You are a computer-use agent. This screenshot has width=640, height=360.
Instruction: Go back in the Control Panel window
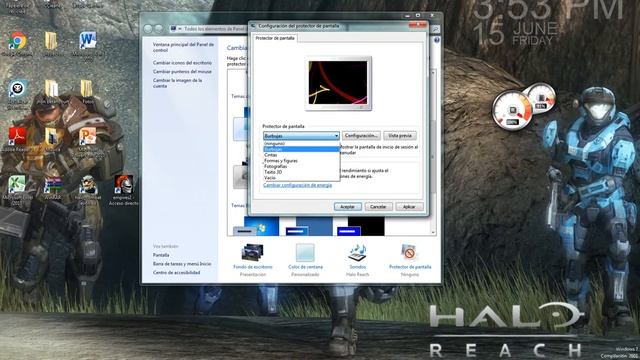click(148, 29)
